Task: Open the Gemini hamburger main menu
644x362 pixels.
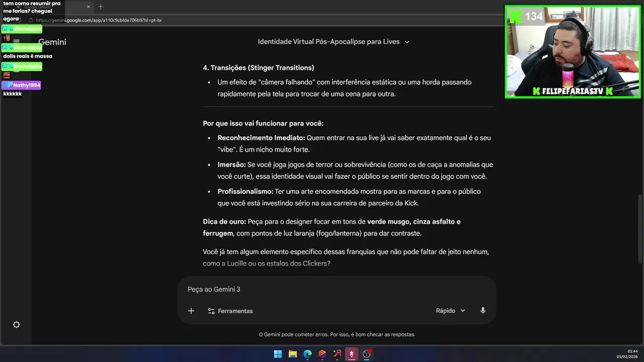Action: 16,42
